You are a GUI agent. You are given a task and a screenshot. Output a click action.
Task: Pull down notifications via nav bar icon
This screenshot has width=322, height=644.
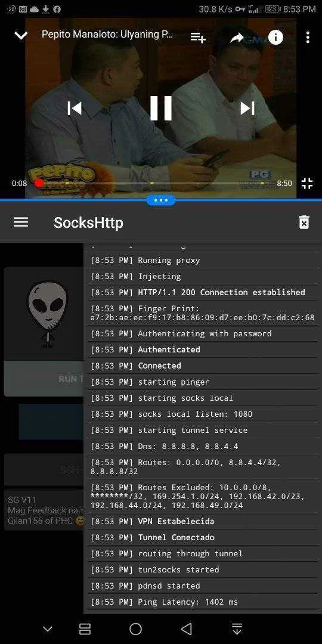(x=237, y=629)
